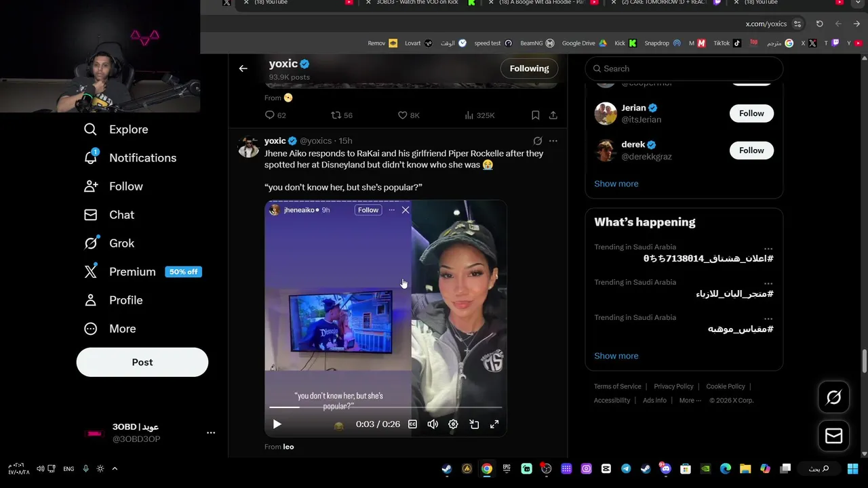This screenshot has width=868, height=488.
Task: Open yoxic avatar on the post
Action: [248, 146]
